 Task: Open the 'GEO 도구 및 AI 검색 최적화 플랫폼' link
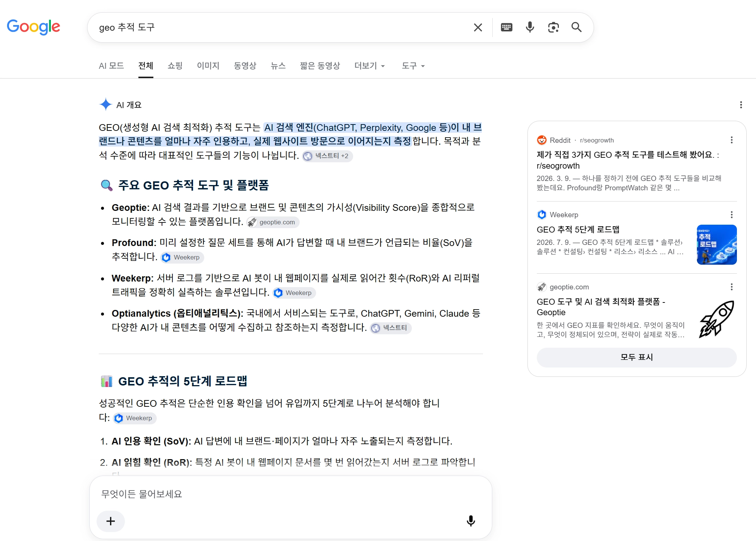tap(601, 307)
